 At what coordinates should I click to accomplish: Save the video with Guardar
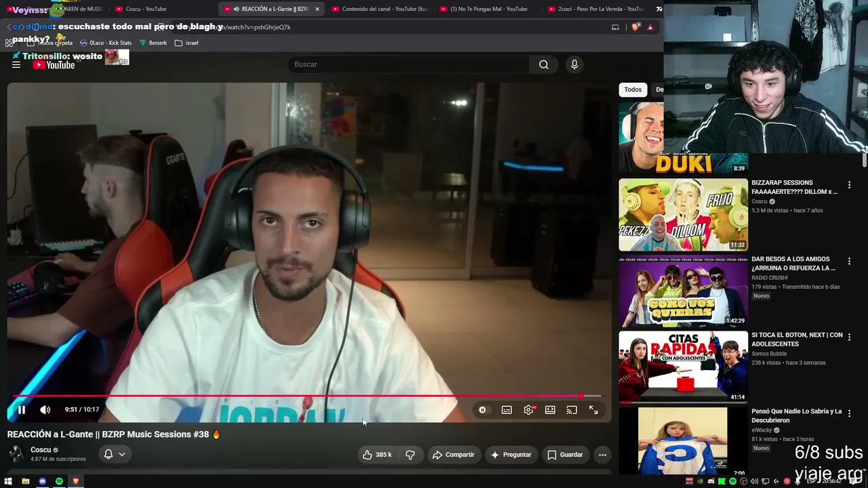[565, 455]
